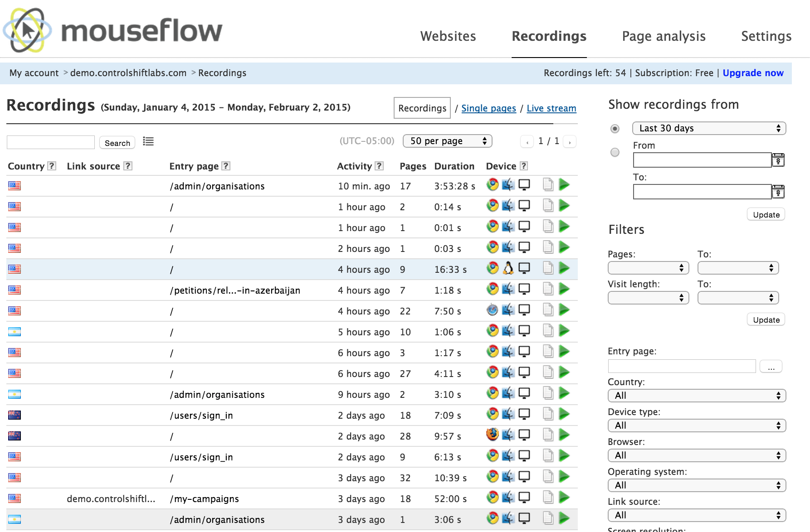Open the To date calendar picker
This screenshot has width=810, height=532.
pyautogui.click(x=778, y=192)
